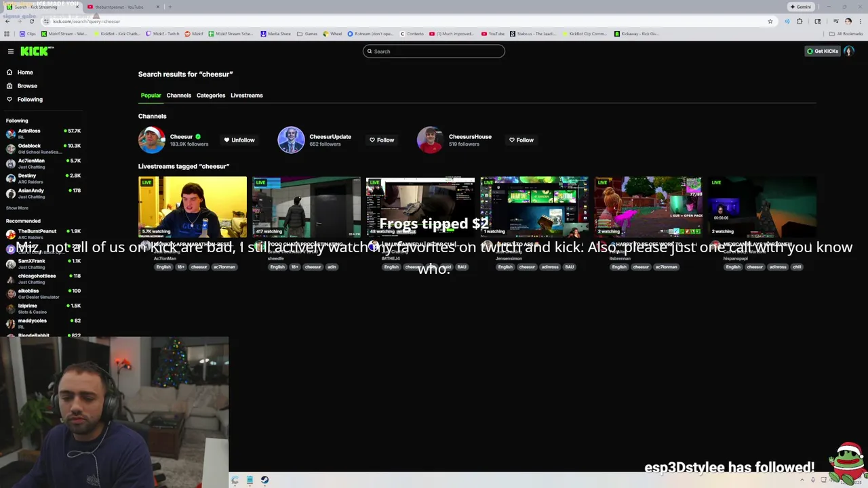Expand the Games bookmark folder

(308, 34)
